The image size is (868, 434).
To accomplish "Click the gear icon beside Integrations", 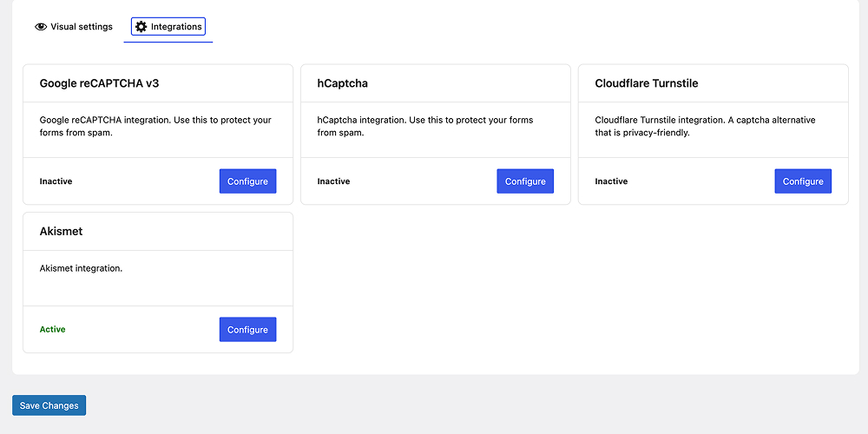I will tap(141, 27).
